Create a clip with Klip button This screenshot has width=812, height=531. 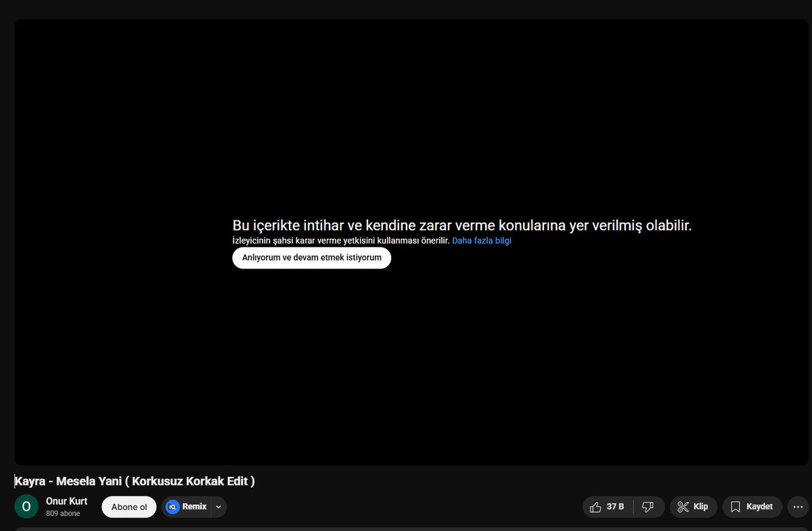click(x=693, y=507)
